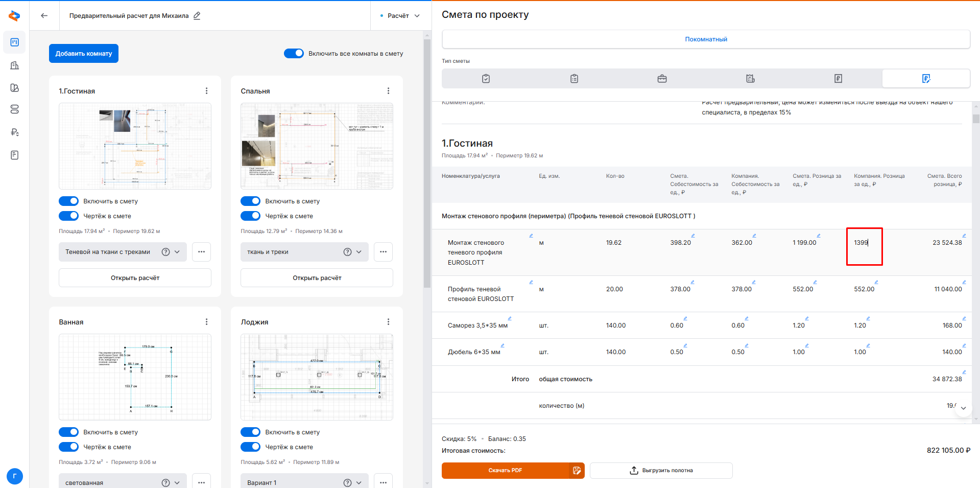Viewport: 980px width, 488px height.
Task: Click the back arrow icon
Action: click(44, 16)
